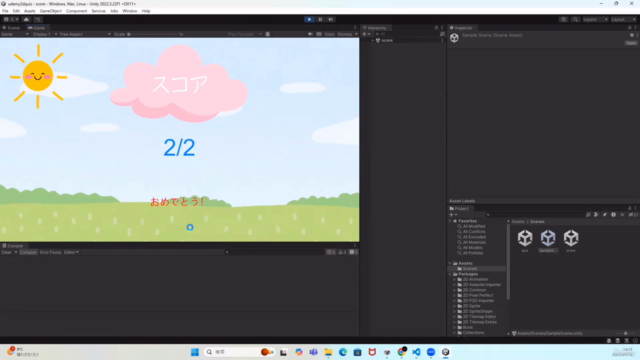Click the Hierarchy search field

(406, 34)
